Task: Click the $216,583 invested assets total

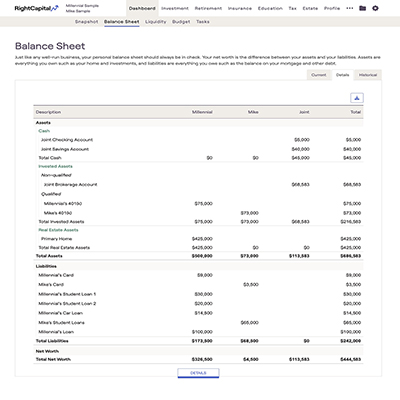Action: [351, 222]
